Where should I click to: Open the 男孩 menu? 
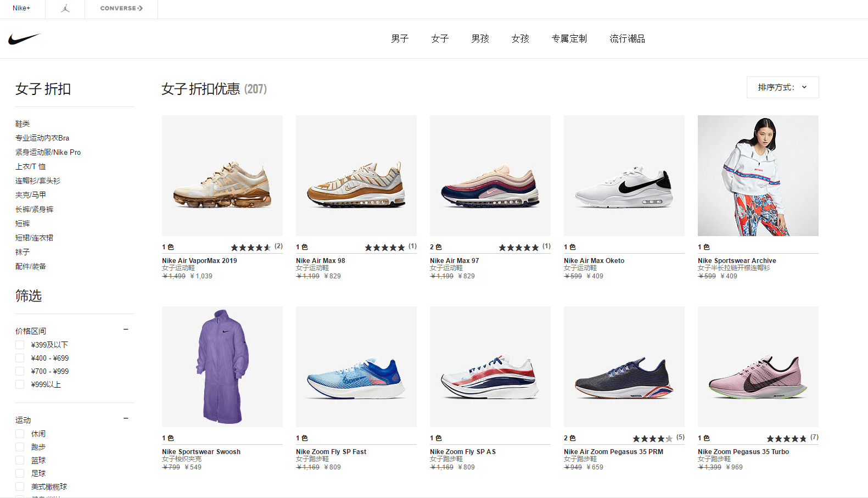point(480,38)
